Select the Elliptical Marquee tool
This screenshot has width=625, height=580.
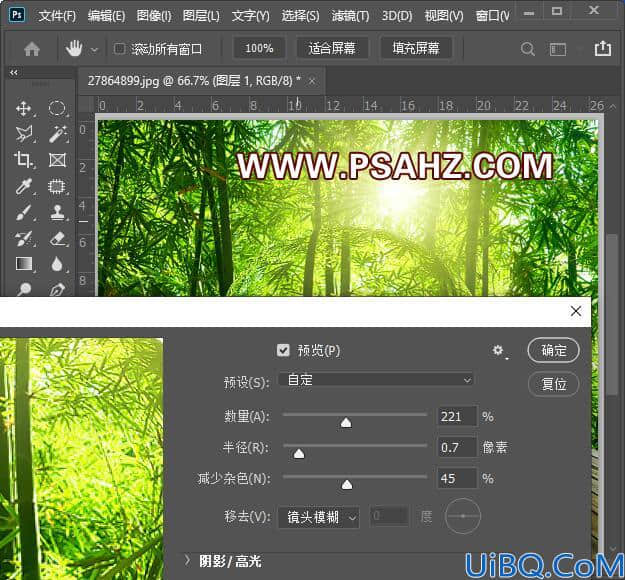[57, 108]
